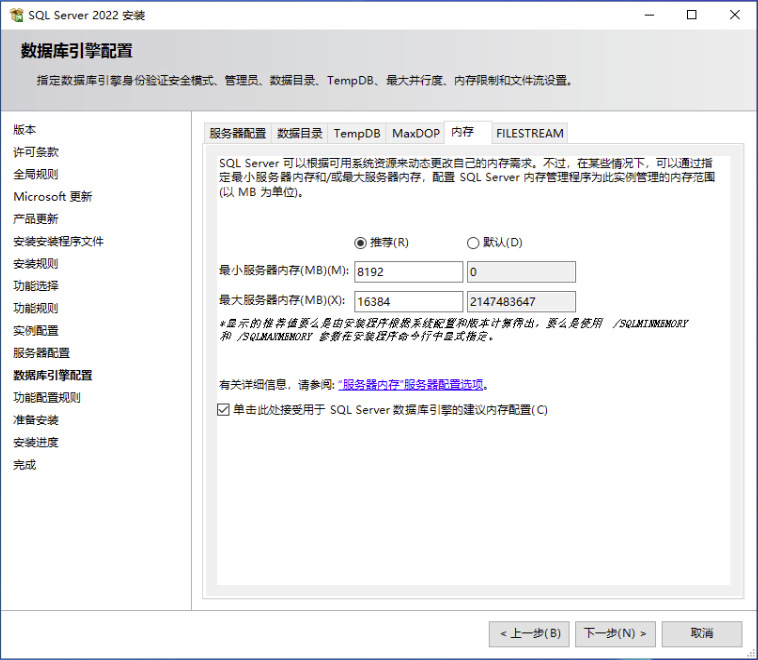Click the 上一步(B) back button
Image resolution: width=758 pixels, height=660 pixels.
pos(529,634)
